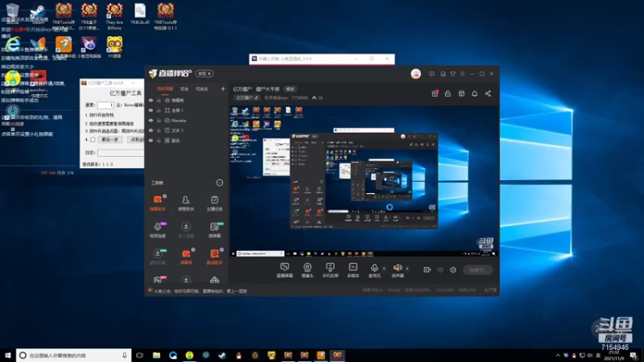Select the TRBLib.dll desktop file
The image size is (644, 362).
[139, 14]
